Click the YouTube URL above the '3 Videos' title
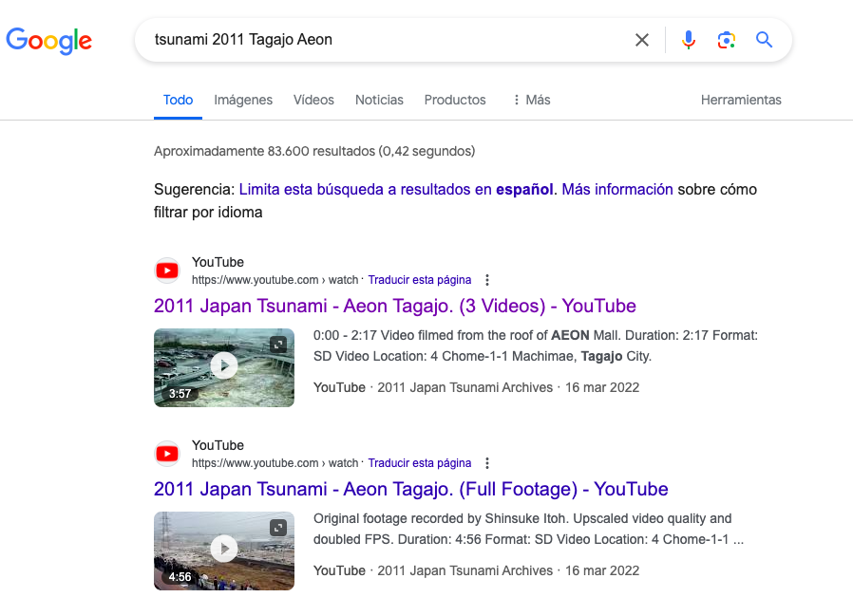The image size is (853, 616). point(275,280)
